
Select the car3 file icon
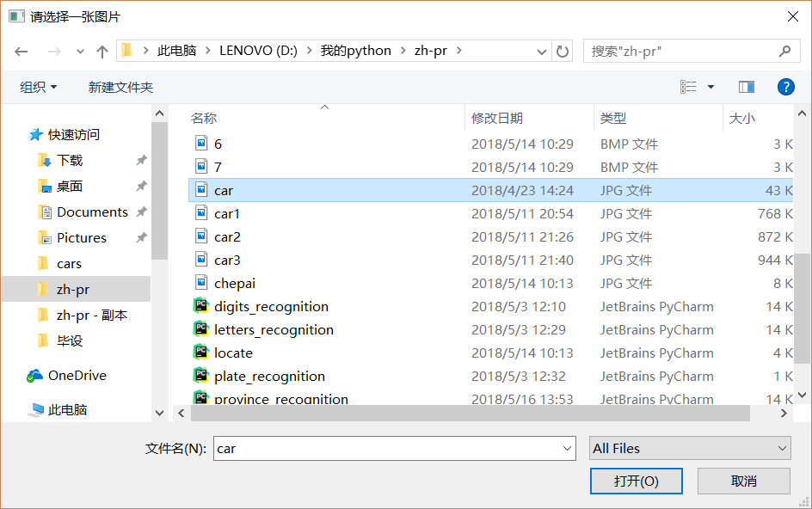pyautogui.click(x=201, y=260)
